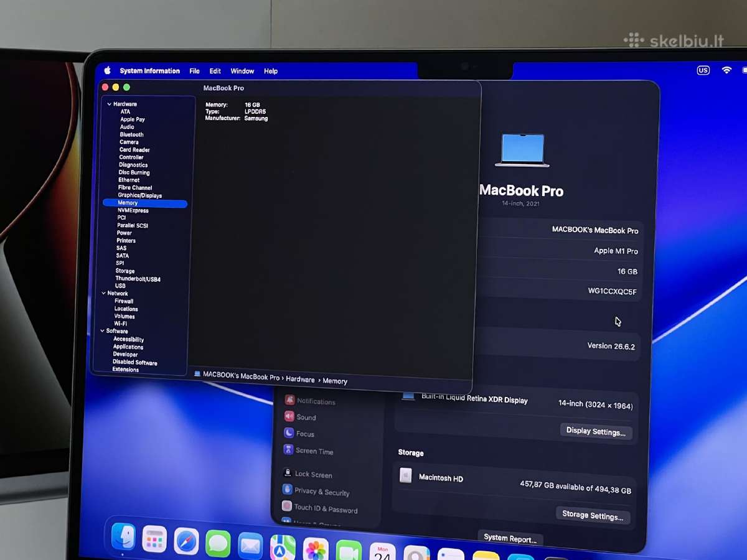Launch Safari from the Dock
This screenshot has width=747, height=560.
(x=186, y=541)
